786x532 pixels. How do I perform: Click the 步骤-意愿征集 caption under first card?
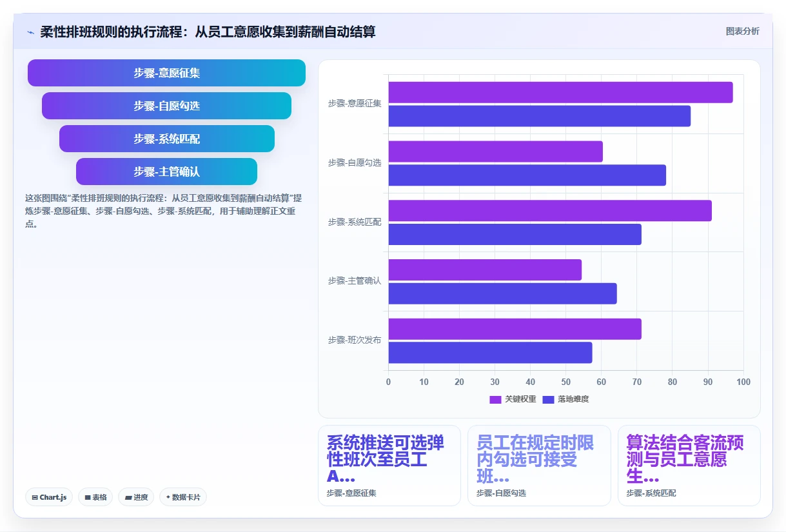point(351,493)
